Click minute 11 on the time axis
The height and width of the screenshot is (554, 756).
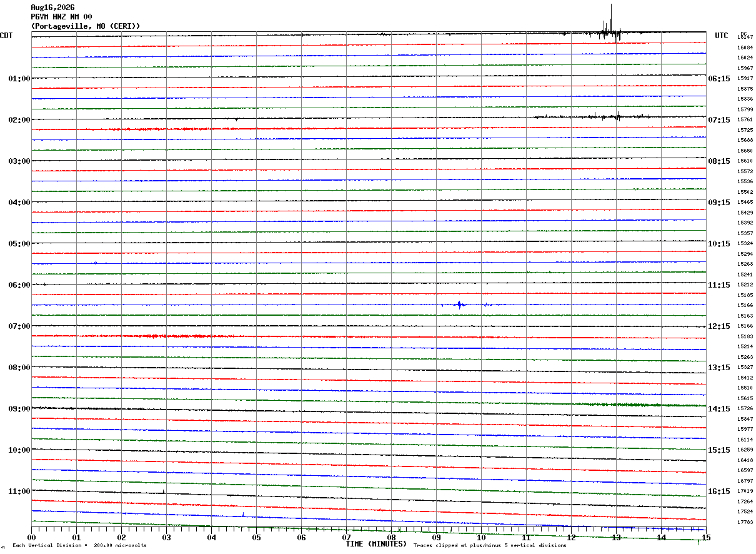[526, 538]
